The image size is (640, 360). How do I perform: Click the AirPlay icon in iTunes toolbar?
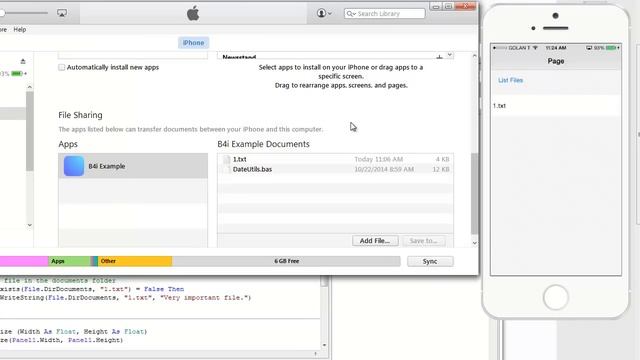(x=62, y=13)
